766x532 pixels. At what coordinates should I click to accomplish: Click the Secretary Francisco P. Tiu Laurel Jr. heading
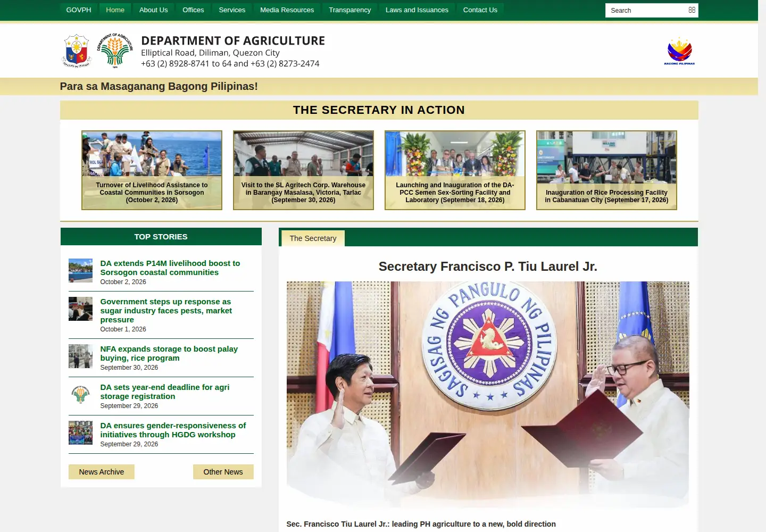(x=488, y=267)
